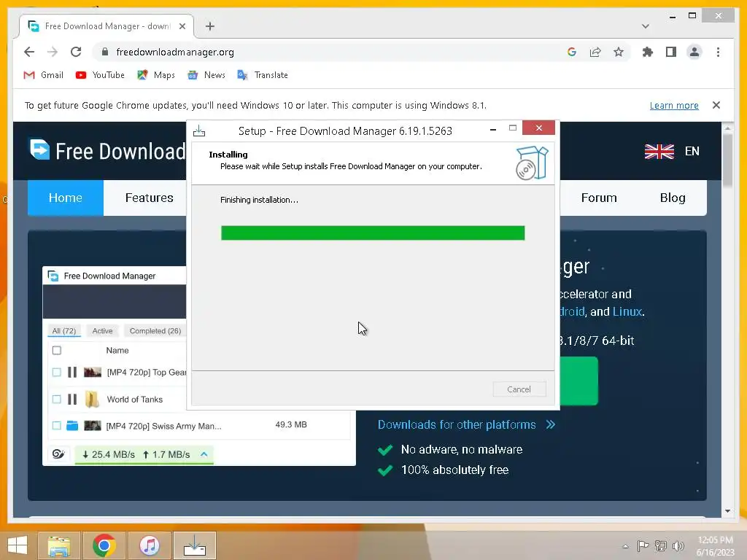Select Active filter in preview
Viewport: 747px width, 560px height.
[x=102, y=330]
